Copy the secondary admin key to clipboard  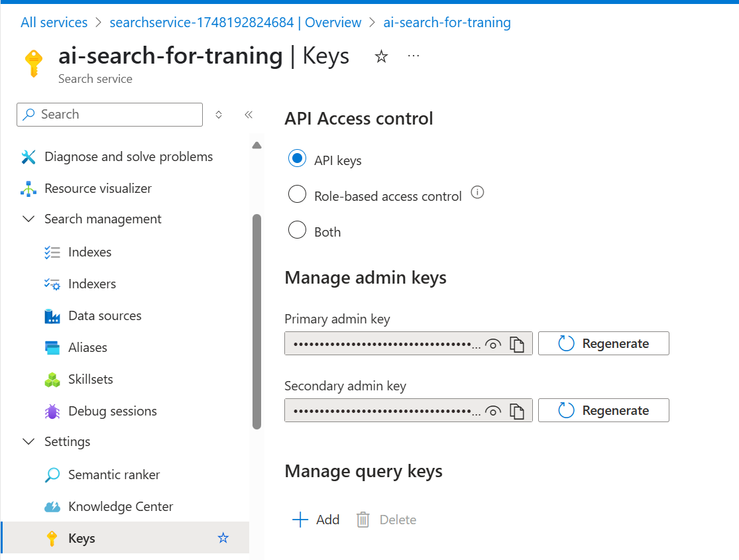517,411
